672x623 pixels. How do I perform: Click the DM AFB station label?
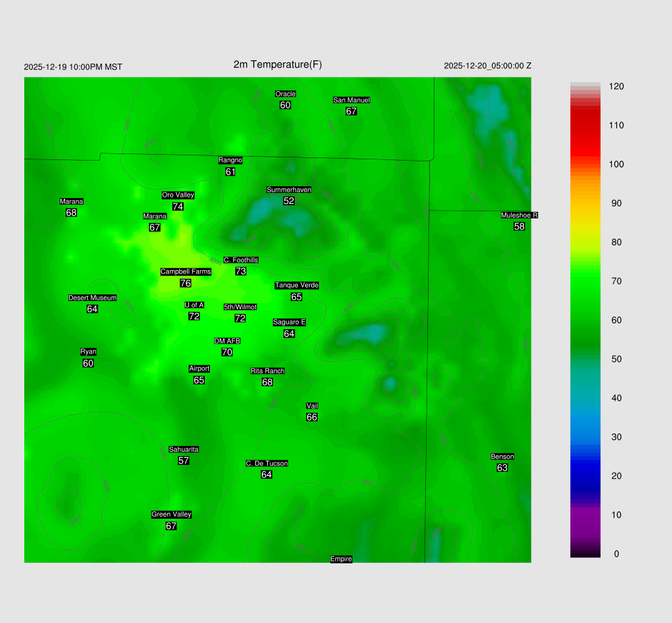pos(227,341)
